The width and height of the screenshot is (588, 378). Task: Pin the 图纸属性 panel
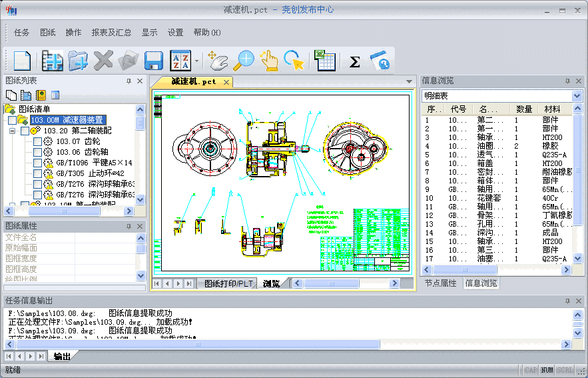129,227
